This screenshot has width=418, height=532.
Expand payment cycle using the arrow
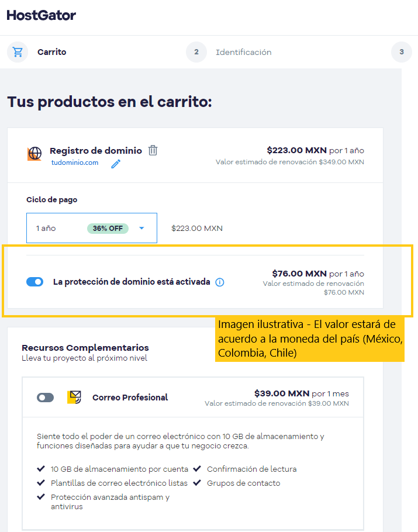point(142,228)
